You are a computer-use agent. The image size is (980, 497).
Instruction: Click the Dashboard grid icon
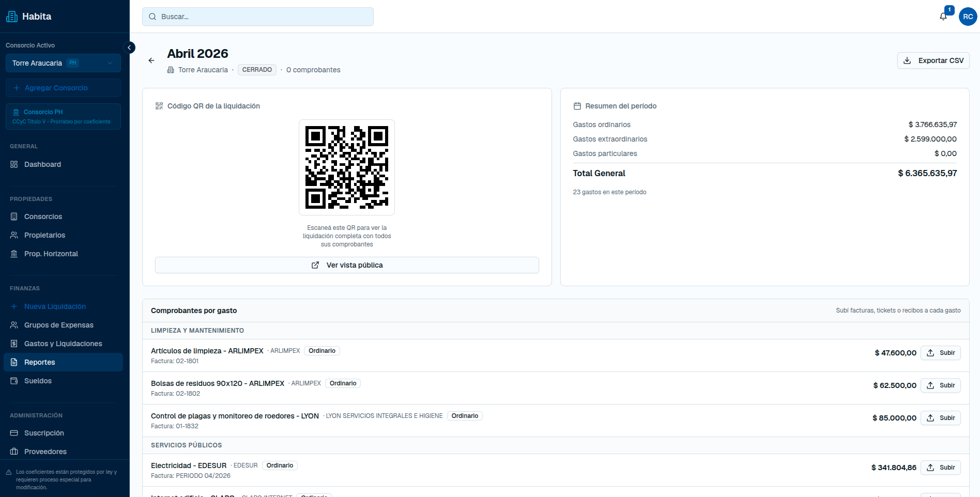pyautogui.click(x=14, y=164)
